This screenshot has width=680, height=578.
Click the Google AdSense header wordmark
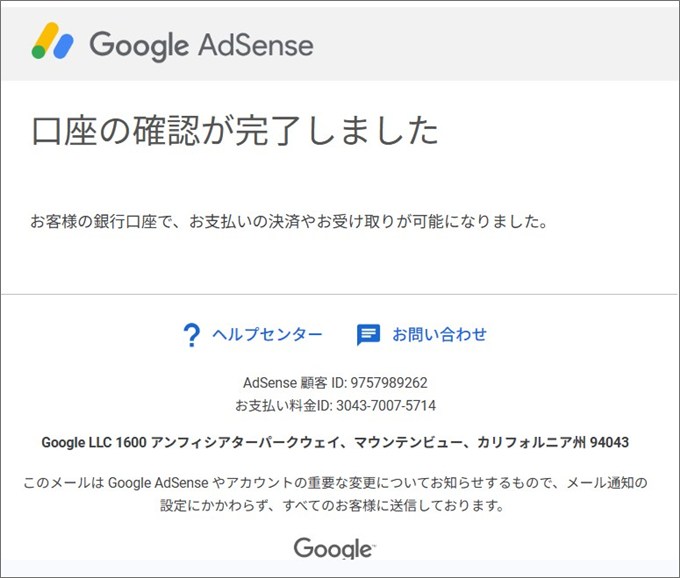tap(201, 46)
